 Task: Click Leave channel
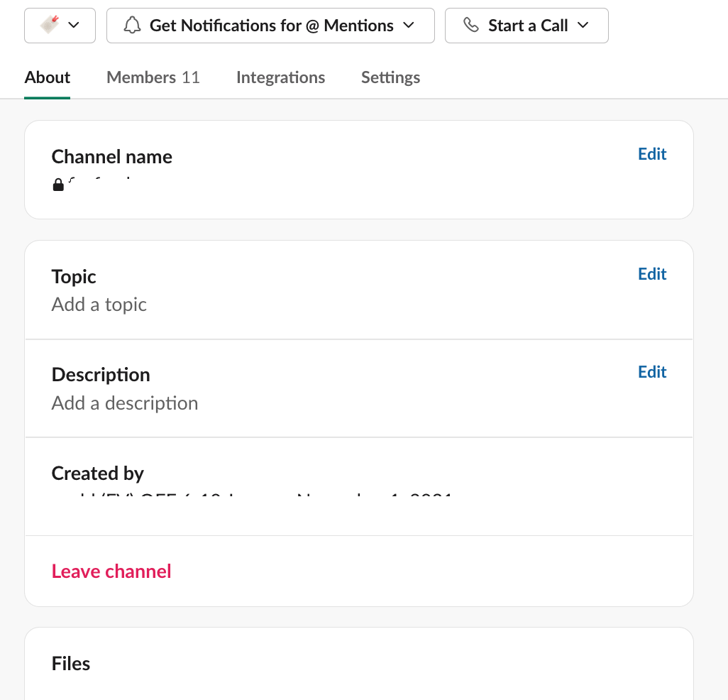click(x=111, y=571)
